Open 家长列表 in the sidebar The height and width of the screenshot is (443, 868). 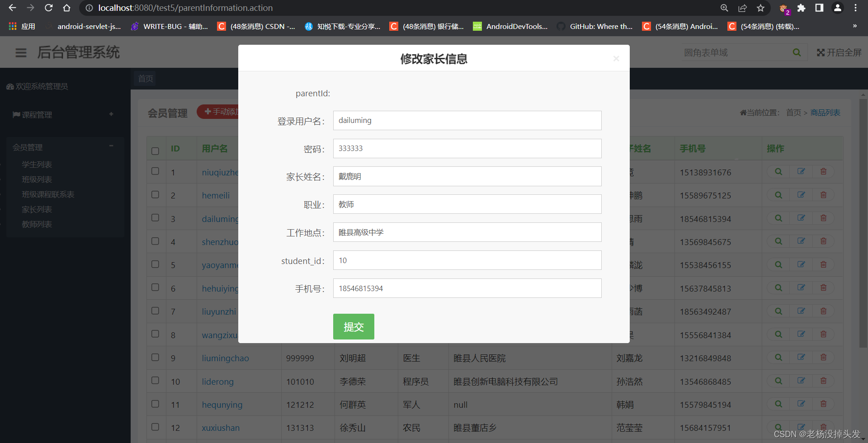coord(37,209)
